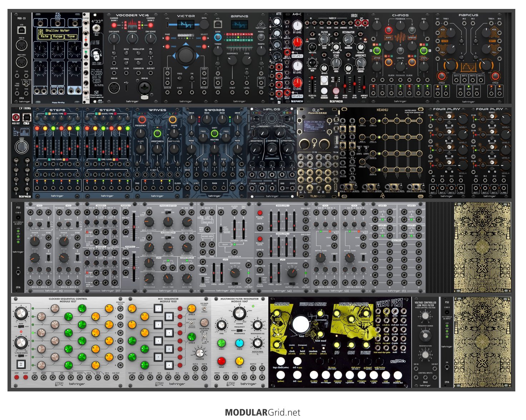Click the RATE knob on module 1027

(x=21, y=313)
